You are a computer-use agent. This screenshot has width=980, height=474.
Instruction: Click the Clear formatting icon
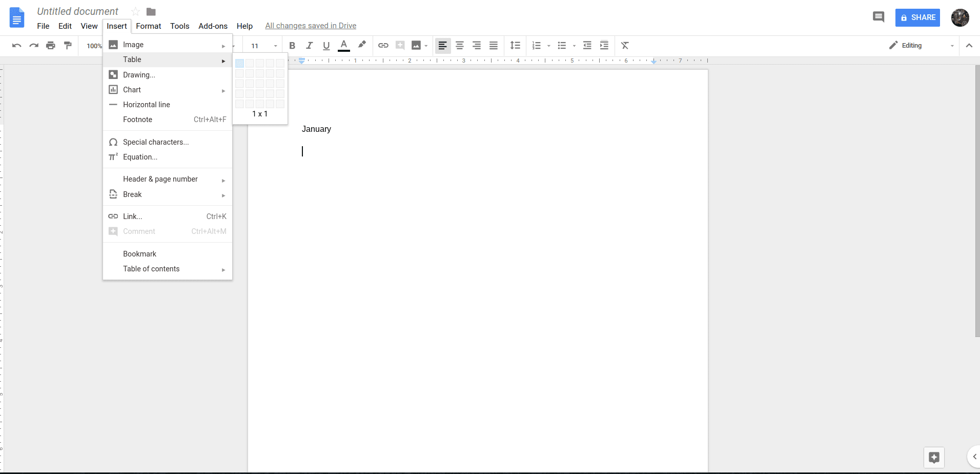tap(624, 45)
